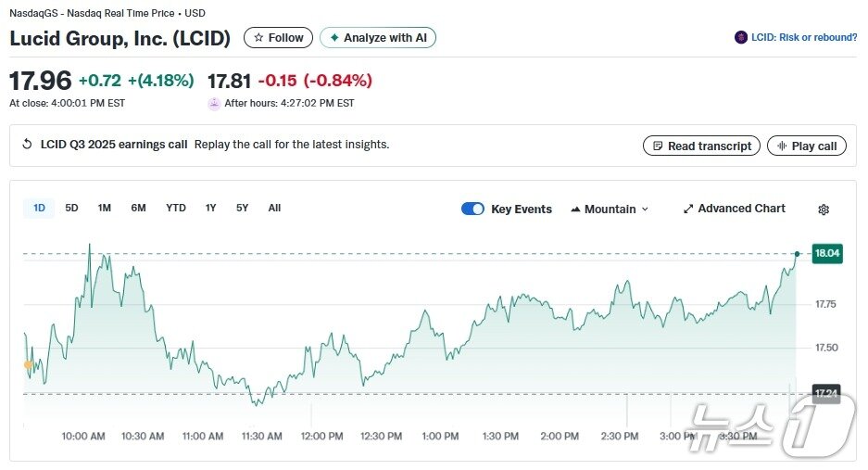The width and height of the screenshot is (868, 470).
Task: Select the 1M chart range
Action: point(105,209)
